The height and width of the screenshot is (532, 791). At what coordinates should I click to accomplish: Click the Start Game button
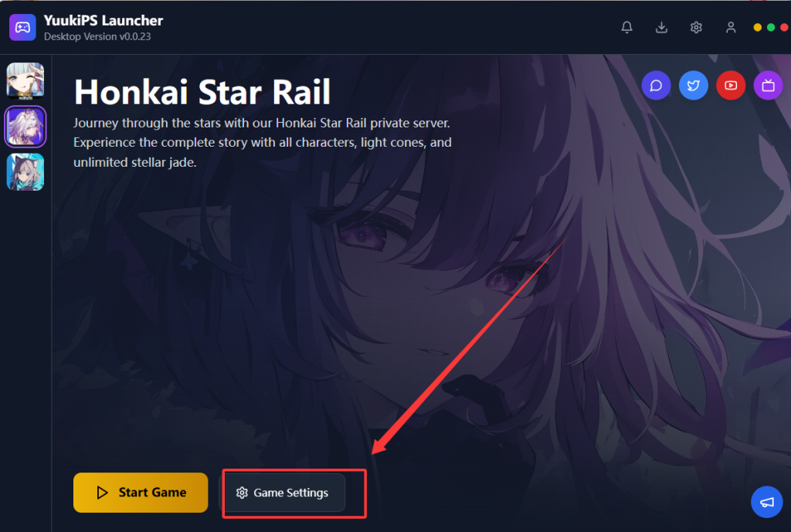(x=141, y=492)
